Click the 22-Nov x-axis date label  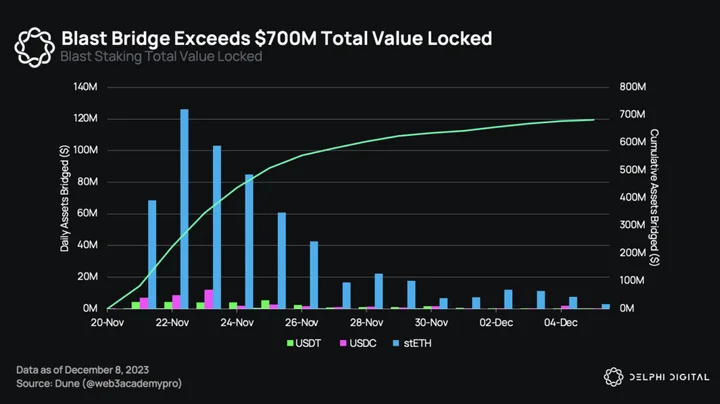coord(172,322)
